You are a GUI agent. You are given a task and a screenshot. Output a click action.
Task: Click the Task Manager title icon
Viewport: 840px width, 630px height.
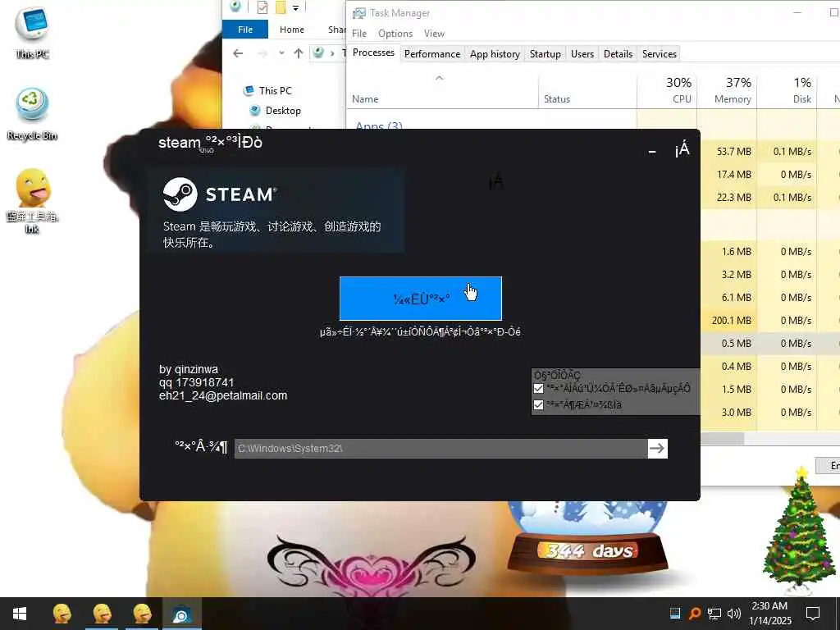(x=359, y=13)
